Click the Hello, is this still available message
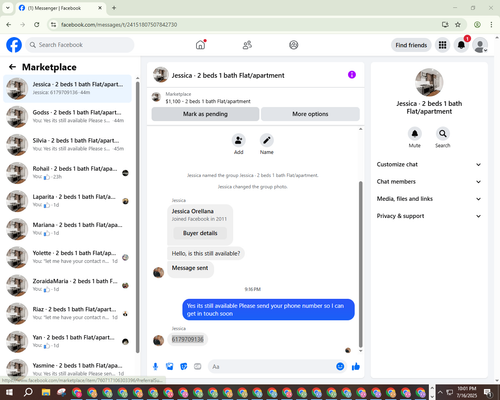Viewport: 500px width, 400px height. click(x=206, y=253)
